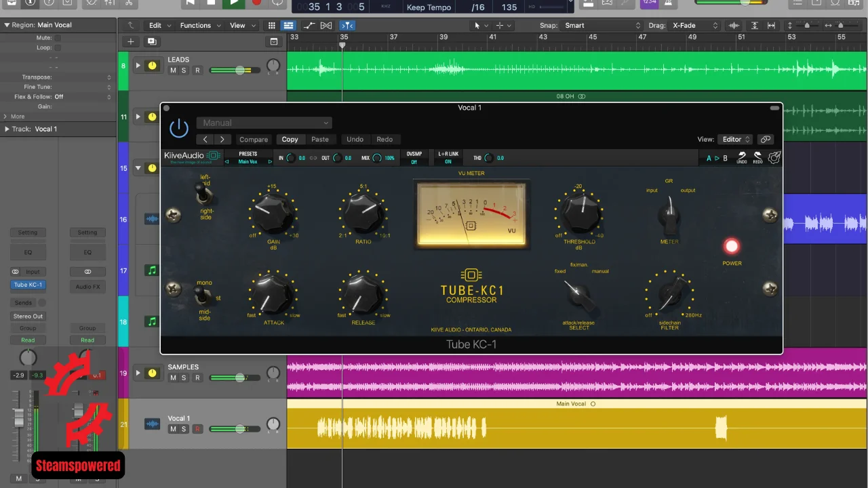Go to next plugin setting arrow
The image size is (868, 488).
pyautogui.click(x=222, y=139)
